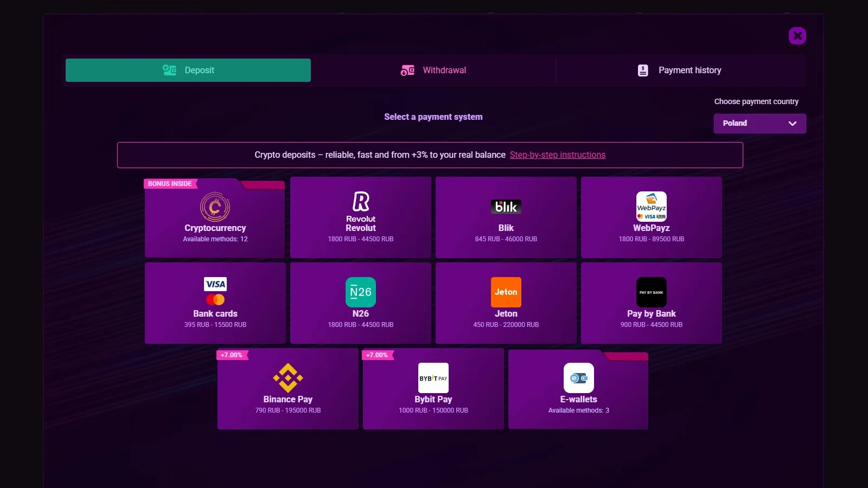Select the E-wallets name label
868x488 pixels.
click(x=579, y=400)
